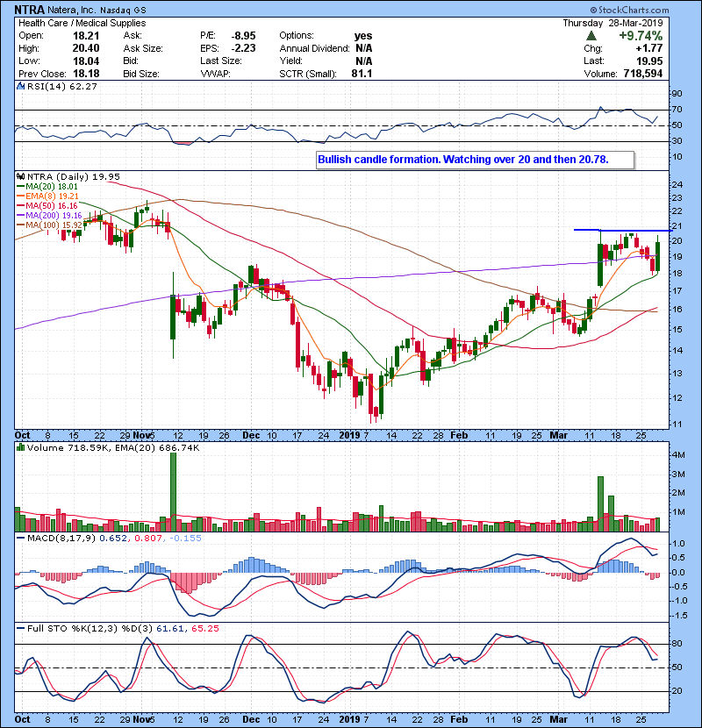Select the MA(100) 15.92 legend entry
The width and height of the screenshot is (702, 728).
coord(49,225)
